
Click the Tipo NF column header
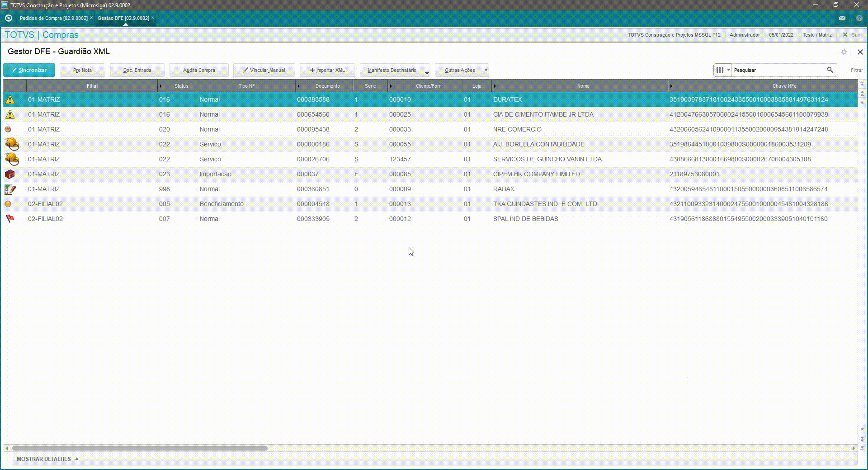point(247,86)
